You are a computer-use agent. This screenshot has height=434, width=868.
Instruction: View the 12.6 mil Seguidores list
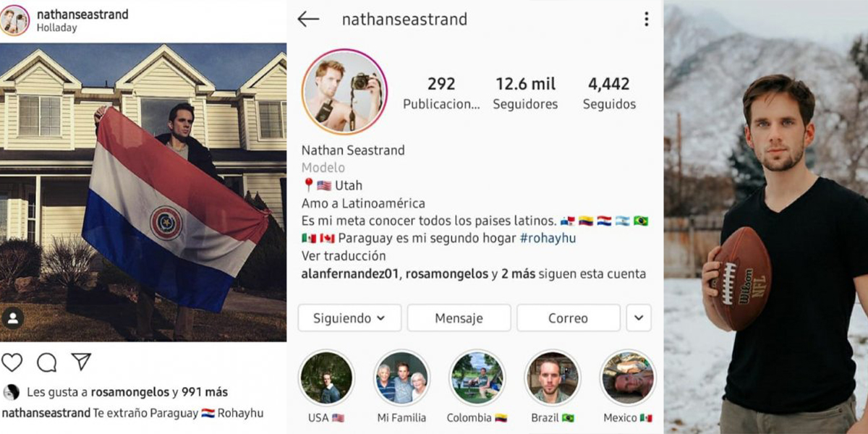(x=525, y=93)
